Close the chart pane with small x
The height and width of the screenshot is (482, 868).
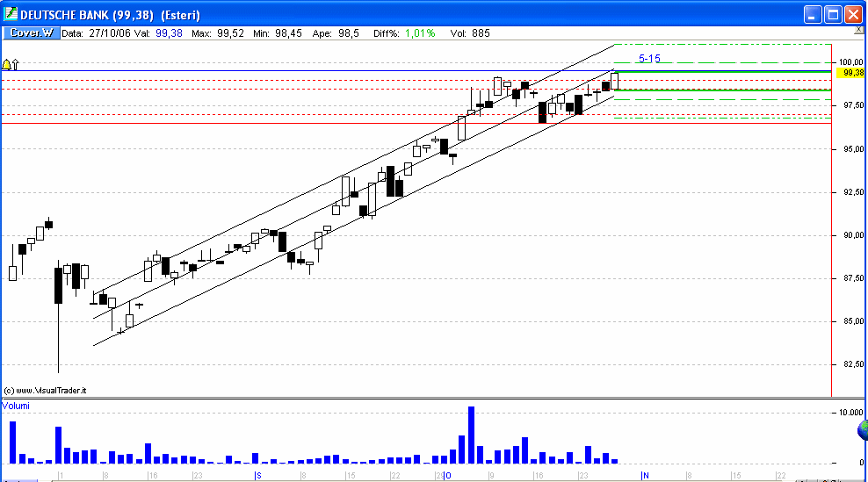(x=859, y=30)
